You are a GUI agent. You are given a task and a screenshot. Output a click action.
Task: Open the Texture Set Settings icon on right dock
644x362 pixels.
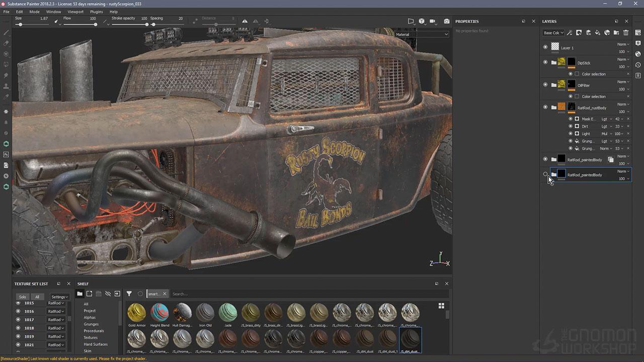638,33
